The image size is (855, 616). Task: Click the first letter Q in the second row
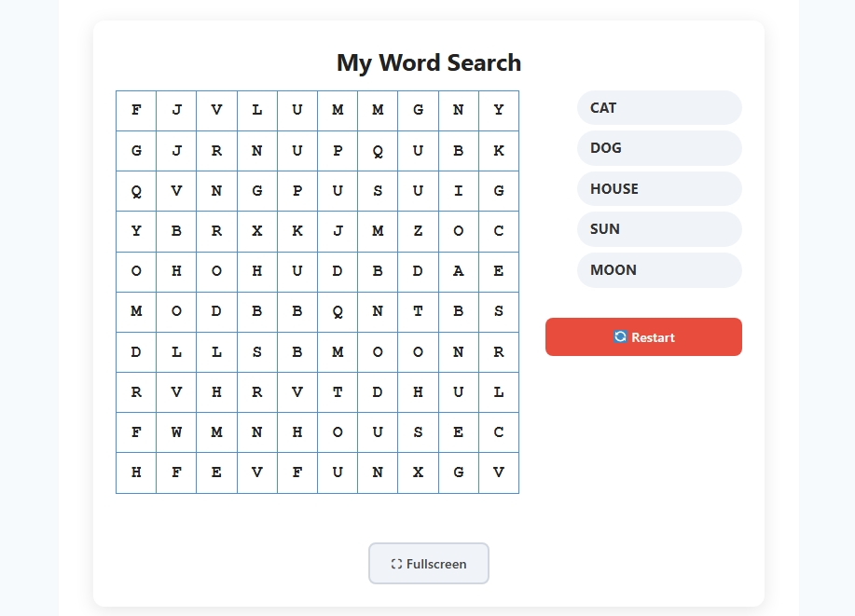tap(378, 150)
